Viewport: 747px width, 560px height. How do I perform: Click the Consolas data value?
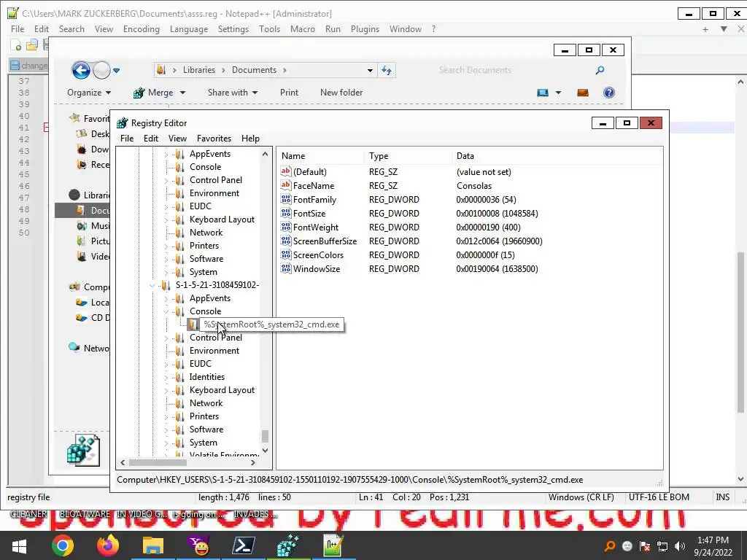tap(474, 186)
